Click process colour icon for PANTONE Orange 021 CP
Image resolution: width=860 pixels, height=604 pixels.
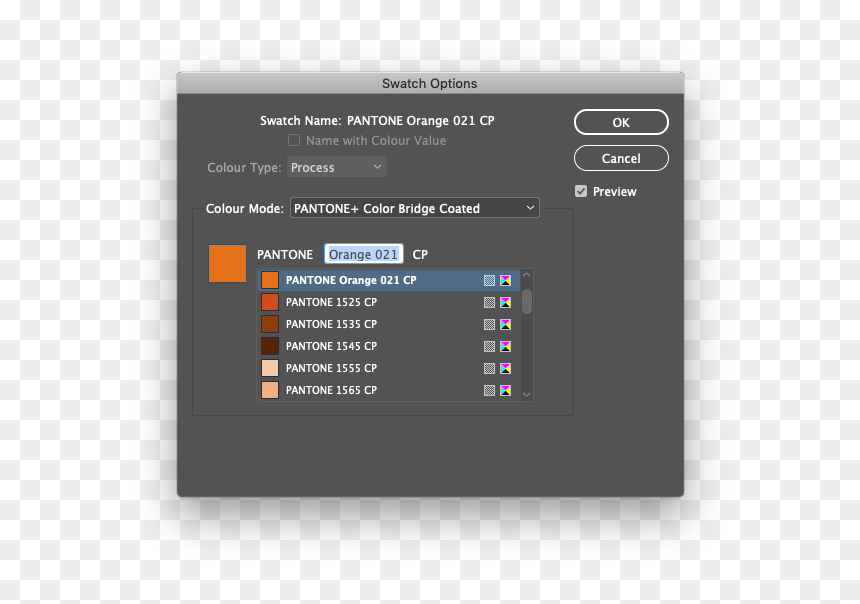pos(489,280)
